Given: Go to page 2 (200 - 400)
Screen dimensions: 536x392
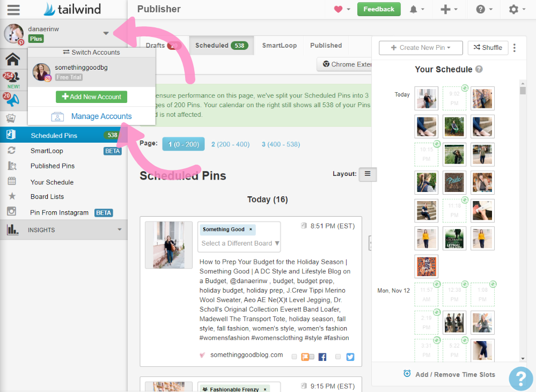Looking at the screenshot, I should pyautogui.click(x=230, y=144).
